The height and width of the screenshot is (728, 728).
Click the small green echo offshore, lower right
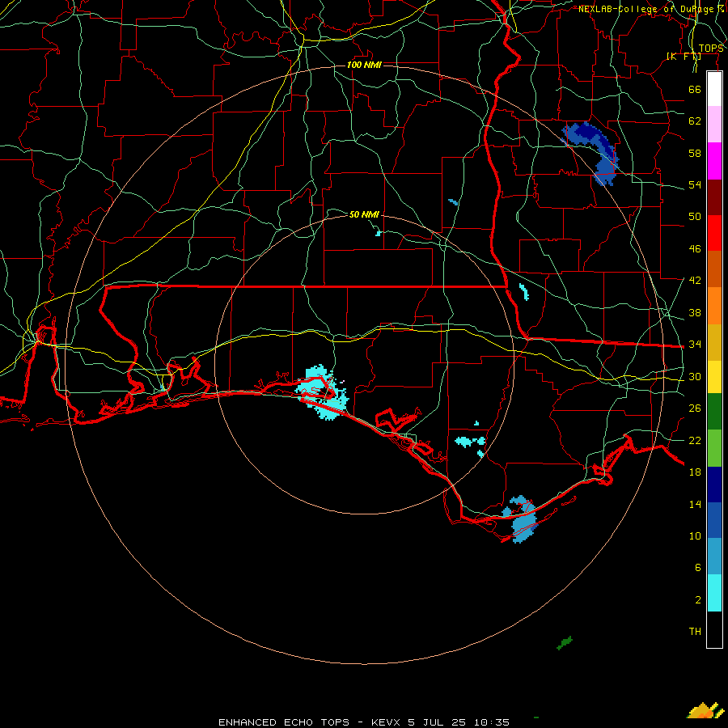click(565, 643)
